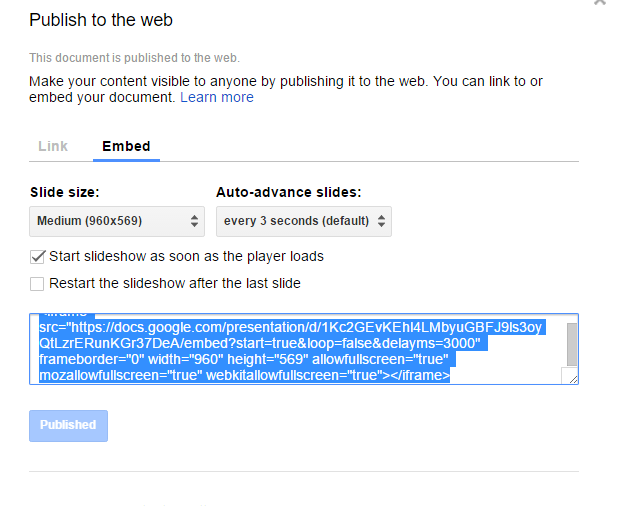Screen dimensions: 620x506
Task: Enable Restart the slideshow after last slide checkbox
Action: click(37, 284)
